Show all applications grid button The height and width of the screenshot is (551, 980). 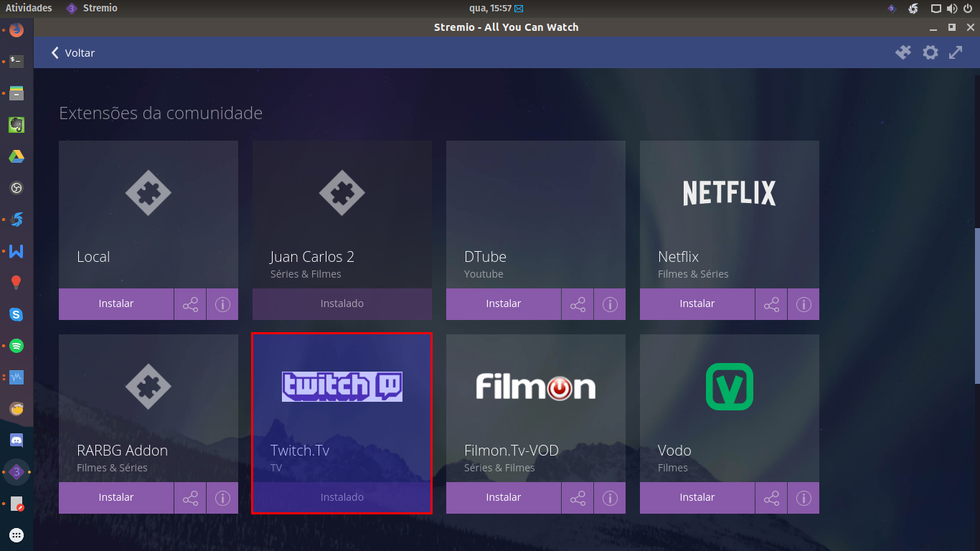17,534
